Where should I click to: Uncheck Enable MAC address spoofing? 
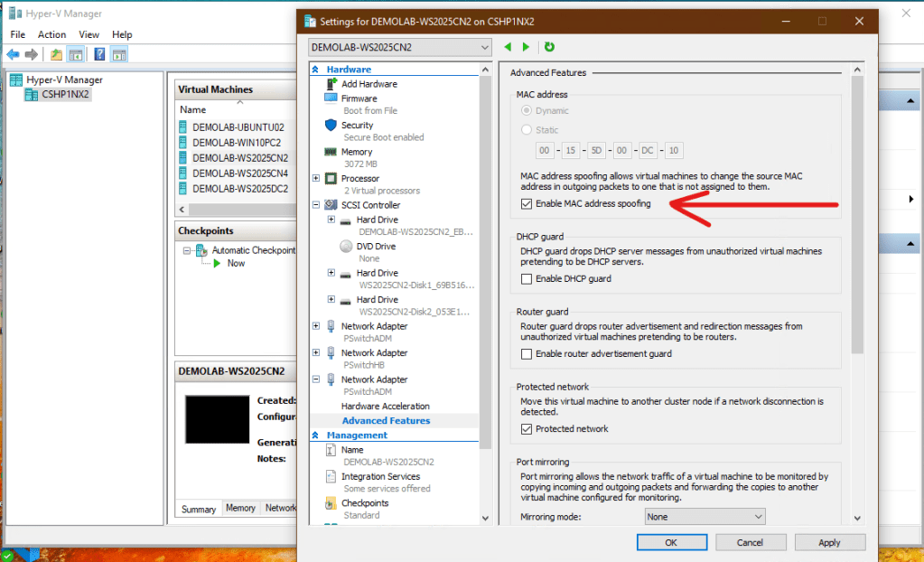tap(527, 204)
